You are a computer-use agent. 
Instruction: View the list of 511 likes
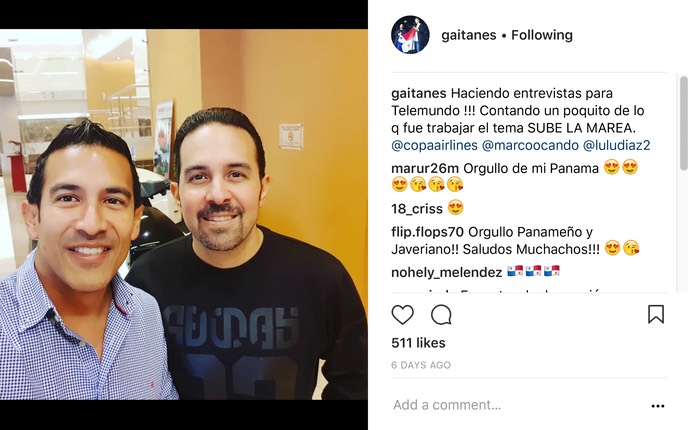[x=418, y=343]
